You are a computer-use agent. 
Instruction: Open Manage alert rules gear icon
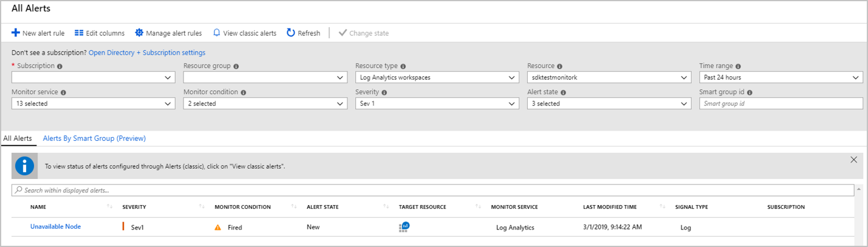[139, 33]
